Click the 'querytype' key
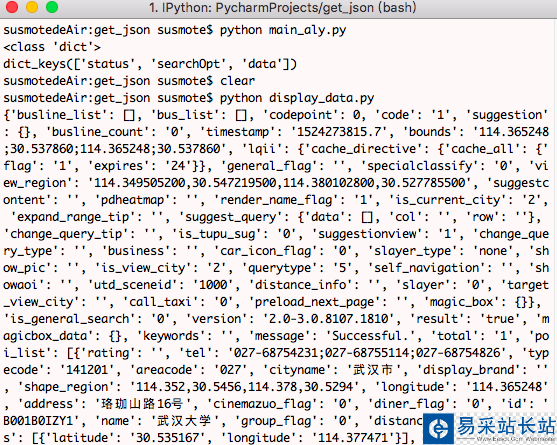557x445 pixels. [279, 268]
